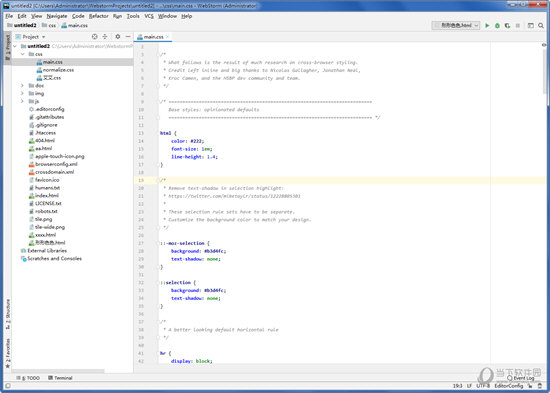550x393 pixels.
Task: Expand the js folder
Action: pos(22,101)
